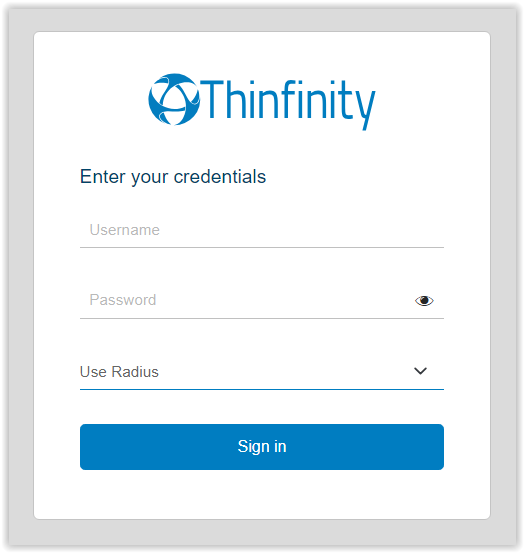Click the Enter your credentials heading

click(x=173, y=177)
